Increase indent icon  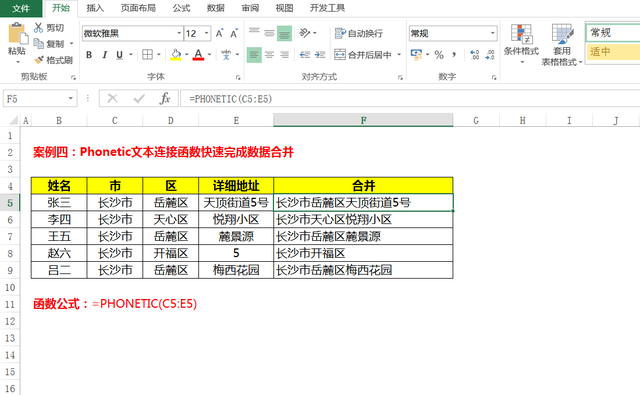click(x=320, y=55)
